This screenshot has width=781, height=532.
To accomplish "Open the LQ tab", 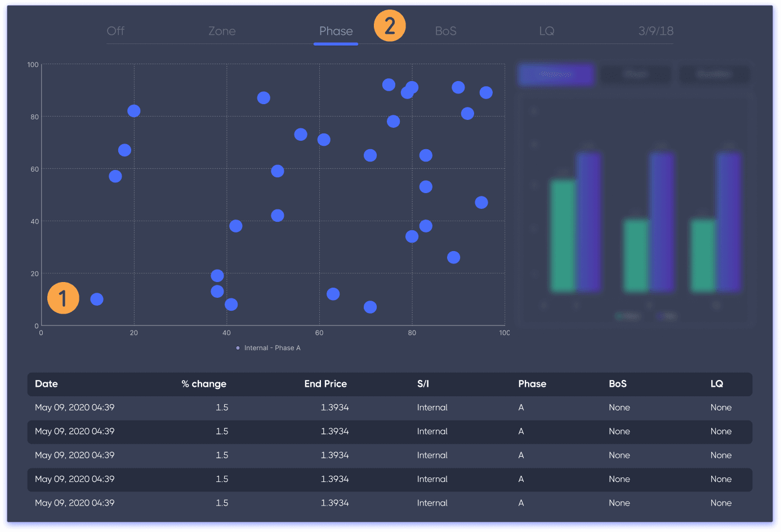I will point(547,31).
